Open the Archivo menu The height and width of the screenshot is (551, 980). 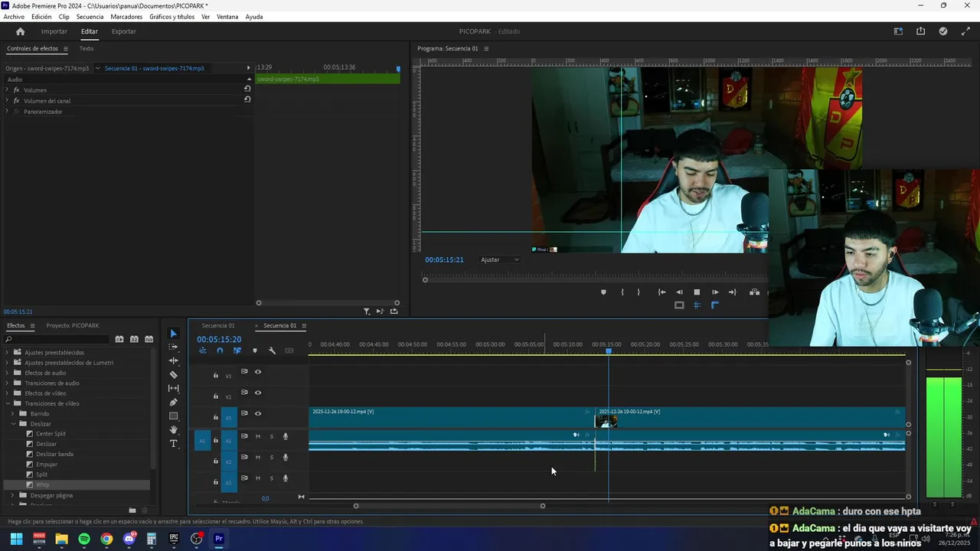click(14, 16)
